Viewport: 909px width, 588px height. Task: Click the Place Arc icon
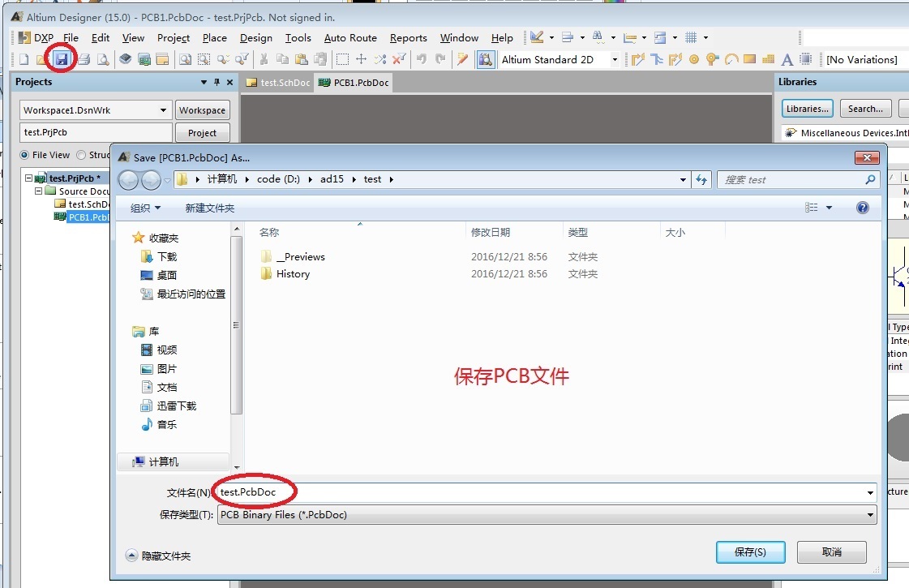pyautogui.click(x=731, y=59)
